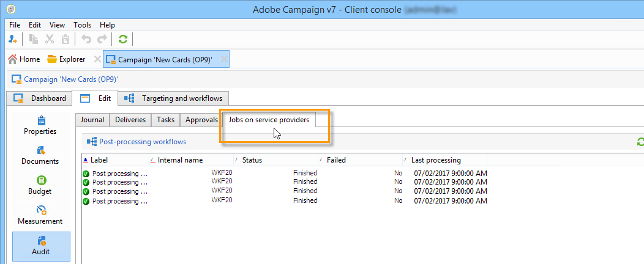The width and height of the screenshot is (644, 264).
Task: Switch to the Dashboard tab
Action: 39,98
